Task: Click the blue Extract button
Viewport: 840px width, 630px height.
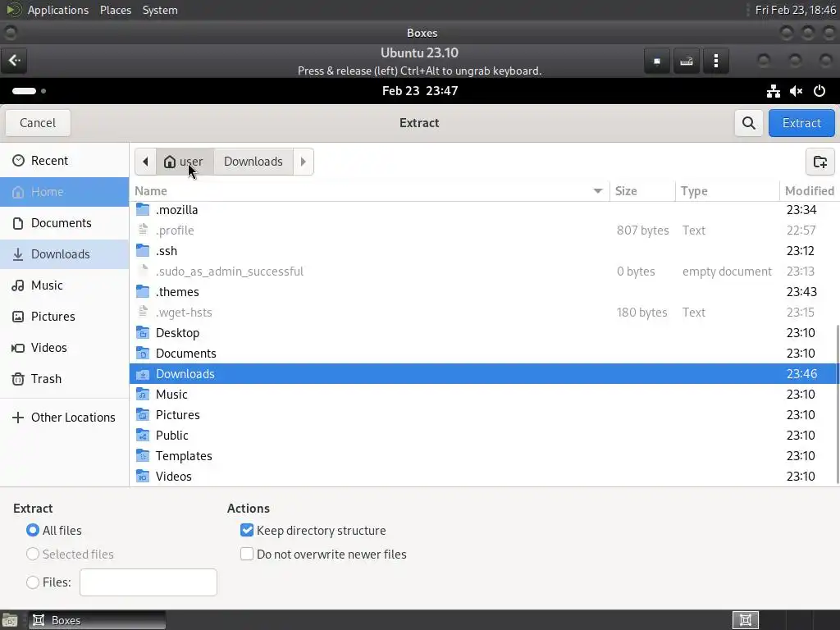Action: point(801,123)
